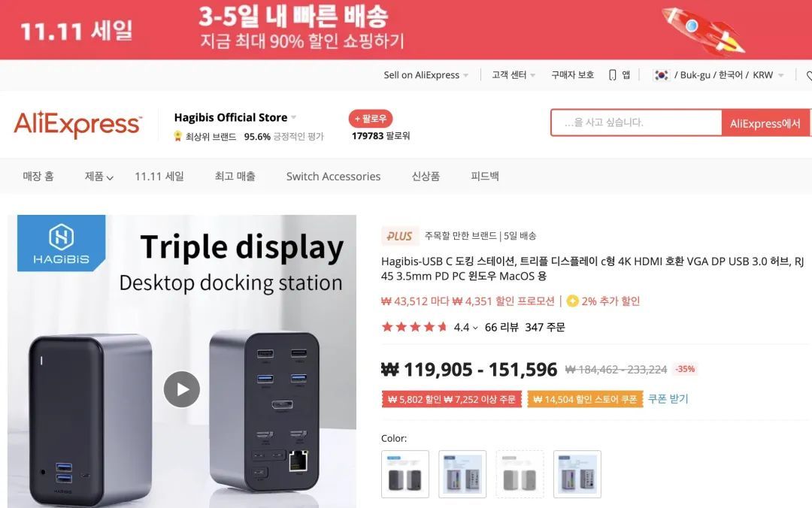Follow the store with 팔로우 button
This screenshot has height=508, width=812.
(x=370, y=119)
